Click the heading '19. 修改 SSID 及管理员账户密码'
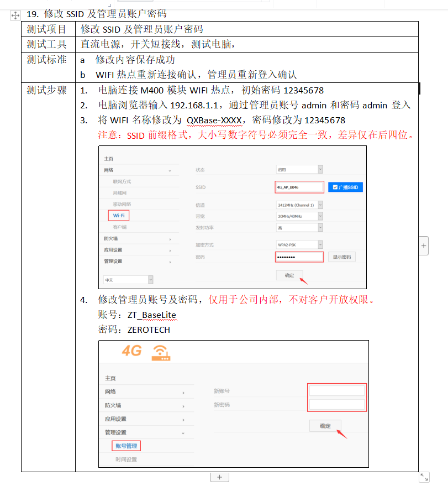 pos(97,14)
